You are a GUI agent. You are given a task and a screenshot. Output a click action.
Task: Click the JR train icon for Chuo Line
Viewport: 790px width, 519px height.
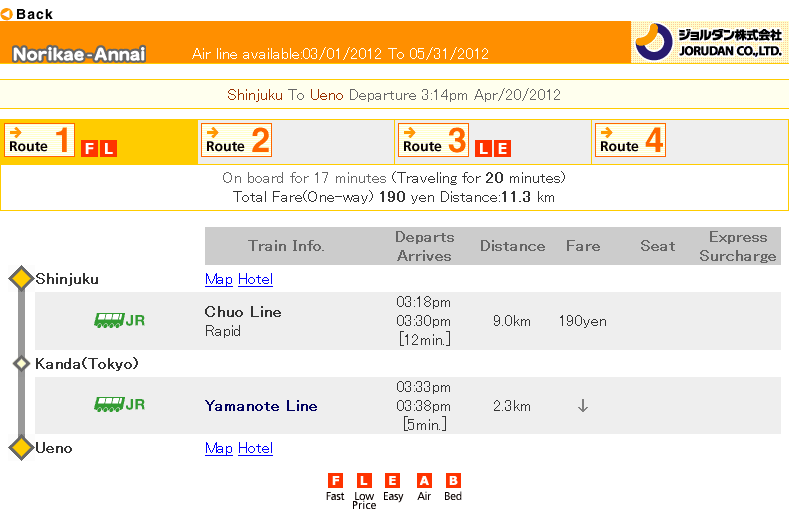coord(119,320)
